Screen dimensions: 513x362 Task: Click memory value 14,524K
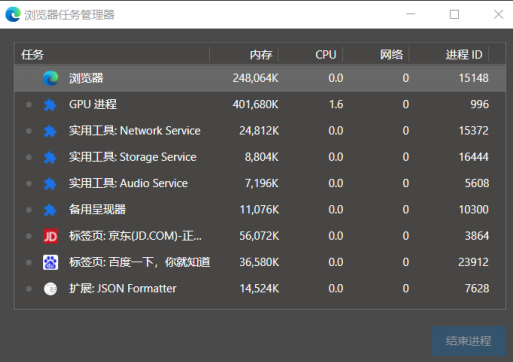click(x=259, y=289)
